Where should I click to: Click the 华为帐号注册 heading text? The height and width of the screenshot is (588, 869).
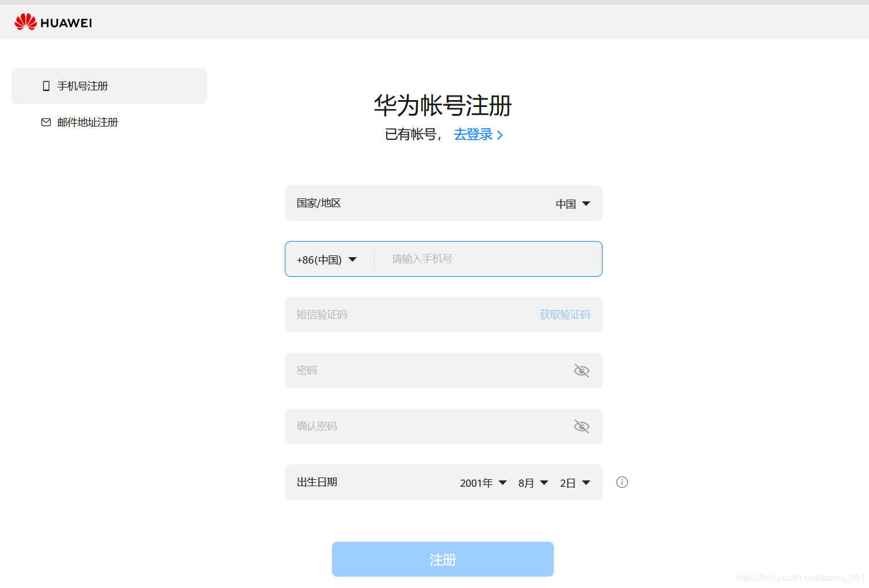(x=443, y=106)
